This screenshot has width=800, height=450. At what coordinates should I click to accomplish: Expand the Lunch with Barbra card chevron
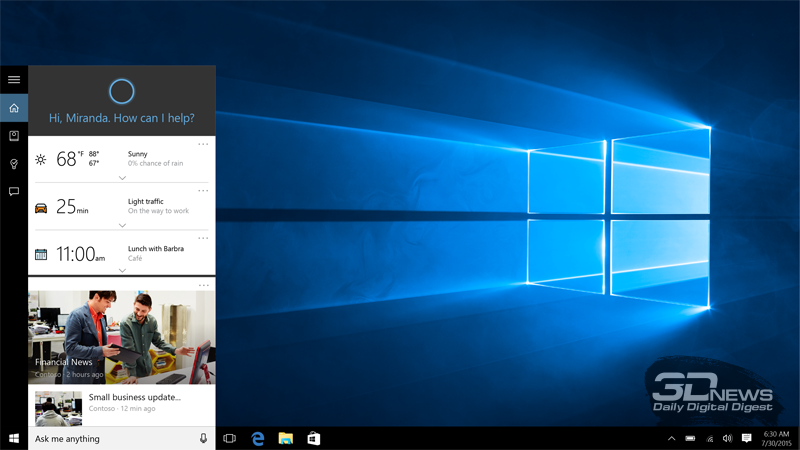coord(122,270)
